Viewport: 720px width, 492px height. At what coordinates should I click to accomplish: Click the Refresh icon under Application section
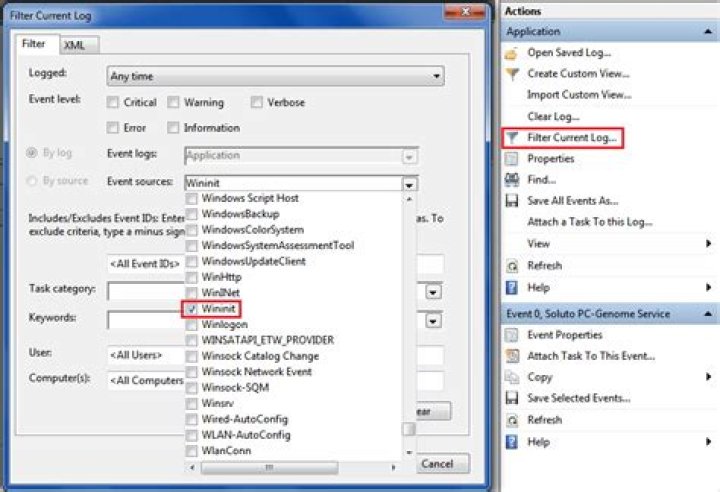tap(512, 266)
